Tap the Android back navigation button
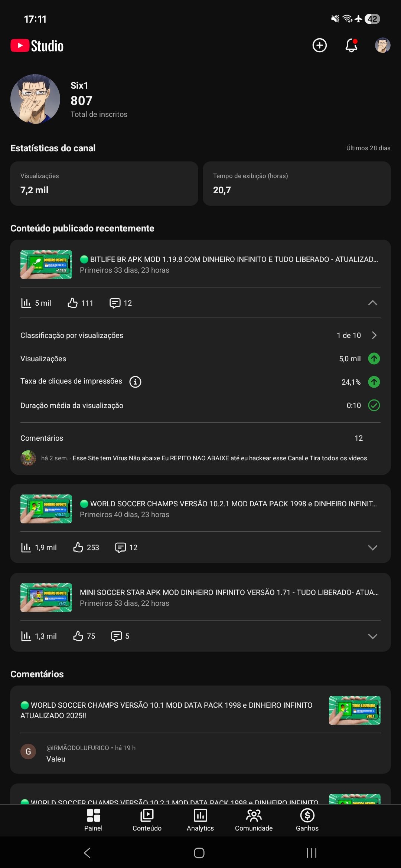The width and height of the screenshot is (401, 868). pyautogui.click(x=87, y=853)
